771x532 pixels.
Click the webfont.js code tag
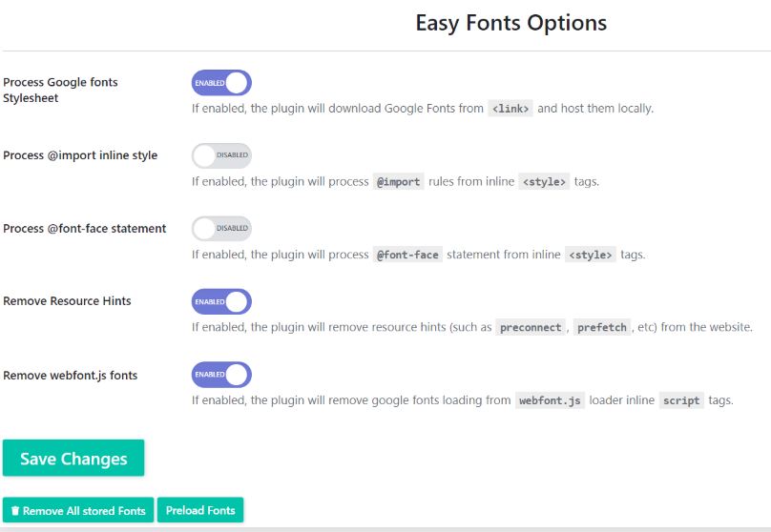pos(550,400)
